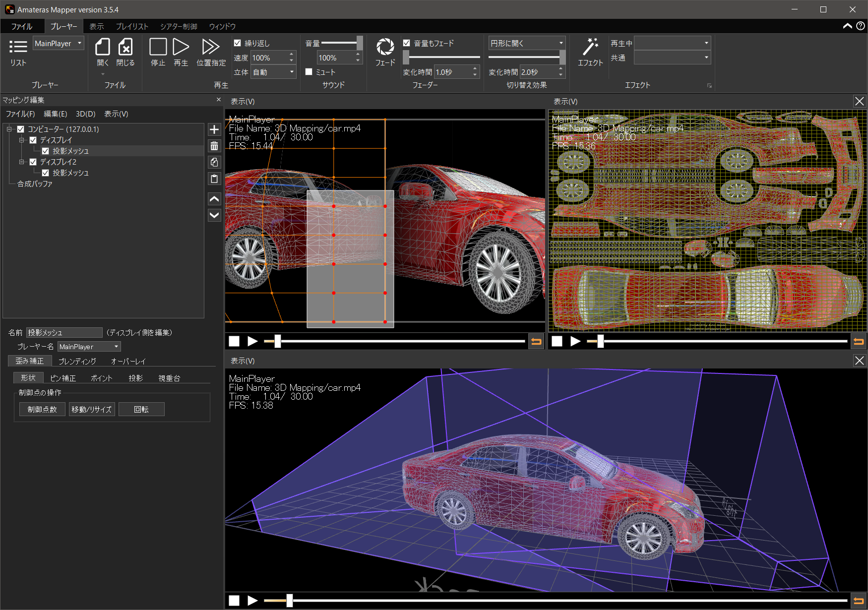Click the フェード fade icon
The width and height of the screenshot is (868, 610).
[385, 47]
